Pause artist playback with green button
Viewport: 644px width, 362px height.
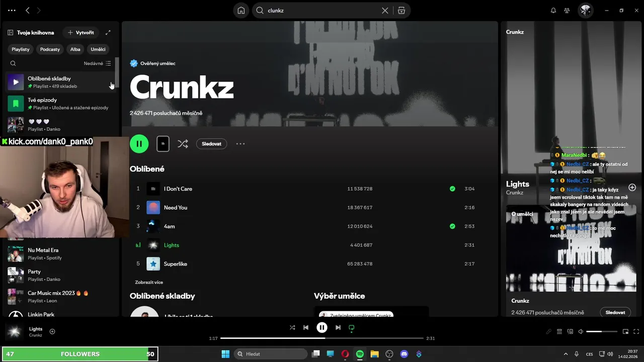pos(139,144)
